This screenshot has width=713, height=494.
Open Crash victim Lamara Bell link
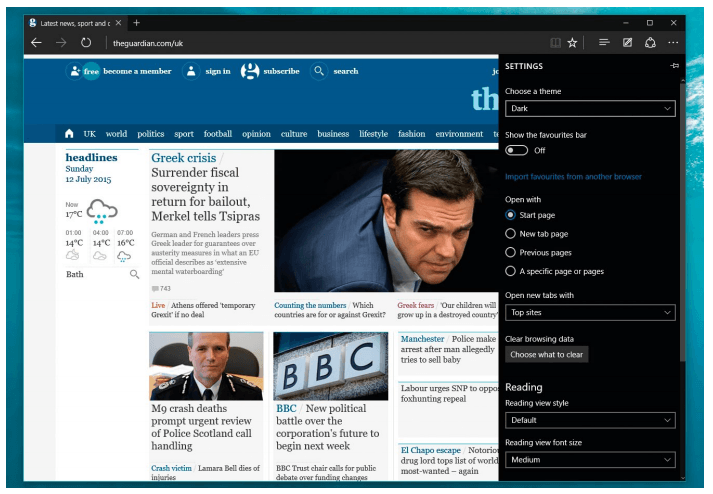coord(206,472)
